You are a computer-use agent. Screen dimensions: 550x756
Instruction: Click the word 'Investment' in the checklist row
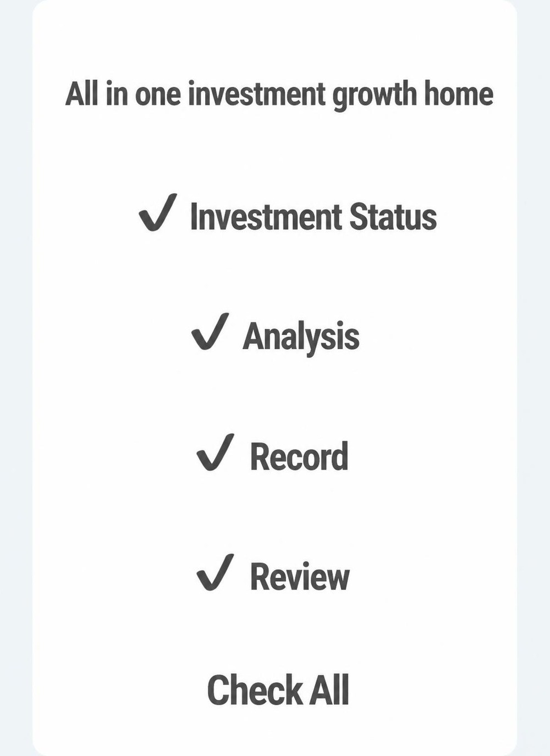(266, 217)
